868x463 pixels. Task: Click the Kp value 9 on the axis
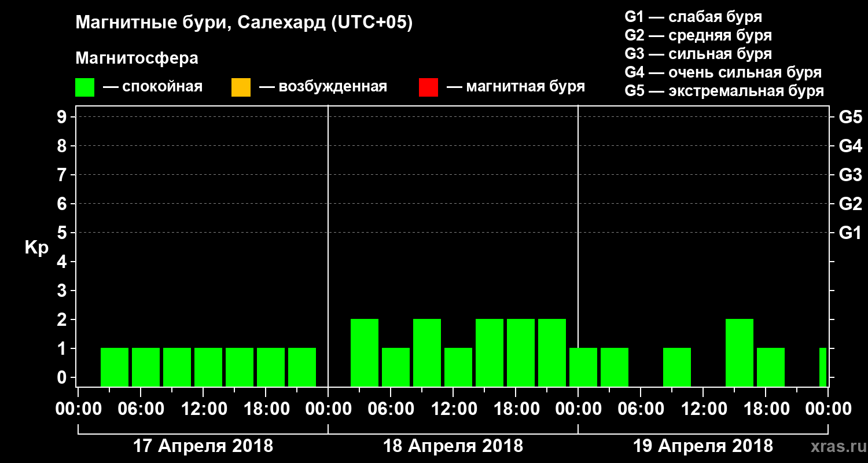point(63,117)
